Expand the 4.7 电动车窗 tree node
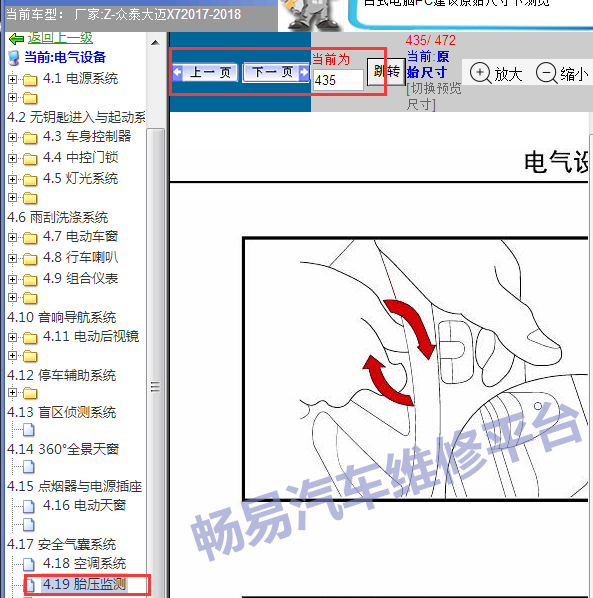Viewport: 593px width, 598px height. (12, 237)
